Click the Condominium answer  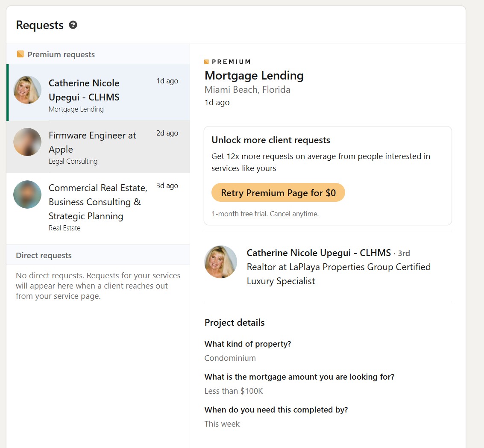tap(230, 358)
